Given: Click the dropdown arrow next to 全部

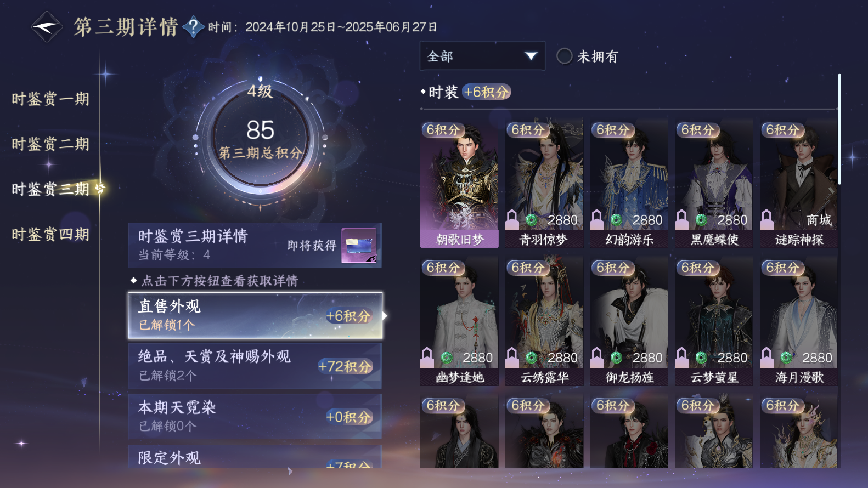Looking at the screenshot, I should click(x=531, y=56).
